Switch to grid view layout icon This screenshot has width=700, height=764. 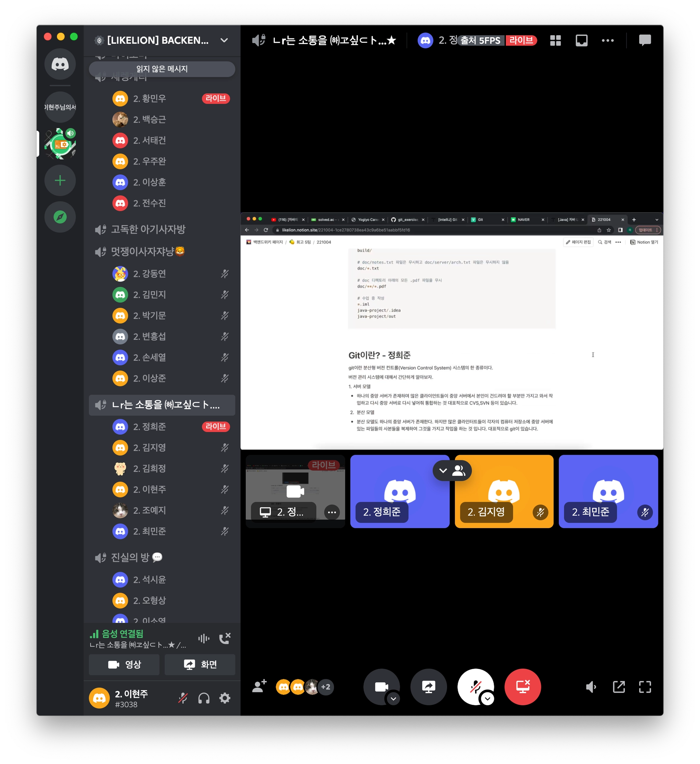555,40
